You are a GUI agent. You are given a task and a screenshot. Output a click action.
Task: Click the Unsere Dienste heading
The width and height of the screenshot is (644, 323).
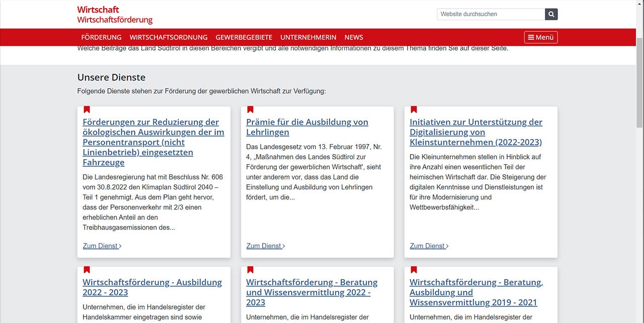click(x=111, y=77)
